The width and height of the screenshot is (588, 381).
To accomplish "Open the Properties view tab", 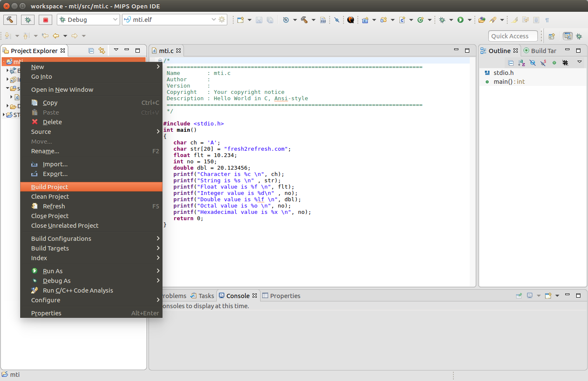I will (281, 296).
